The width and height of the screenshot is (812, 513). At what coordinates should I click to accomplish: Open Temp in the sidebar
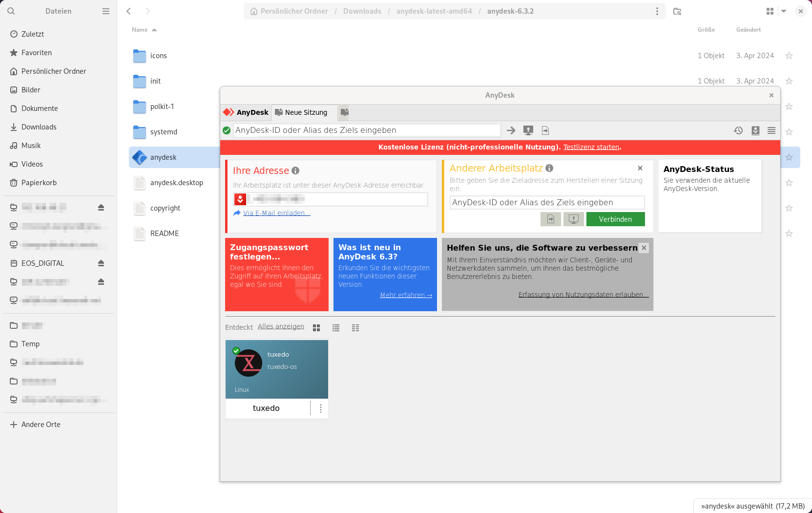[59, 344]
